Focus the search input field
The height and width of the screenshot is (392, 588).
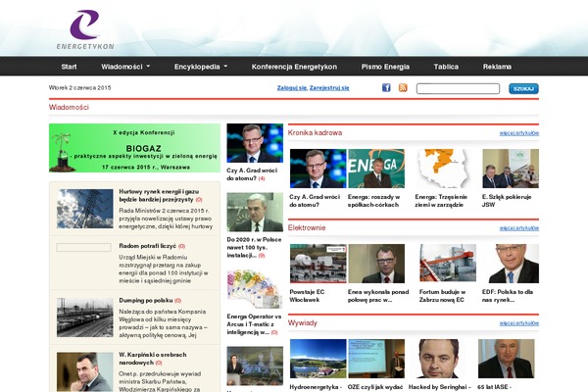point(458,88)
